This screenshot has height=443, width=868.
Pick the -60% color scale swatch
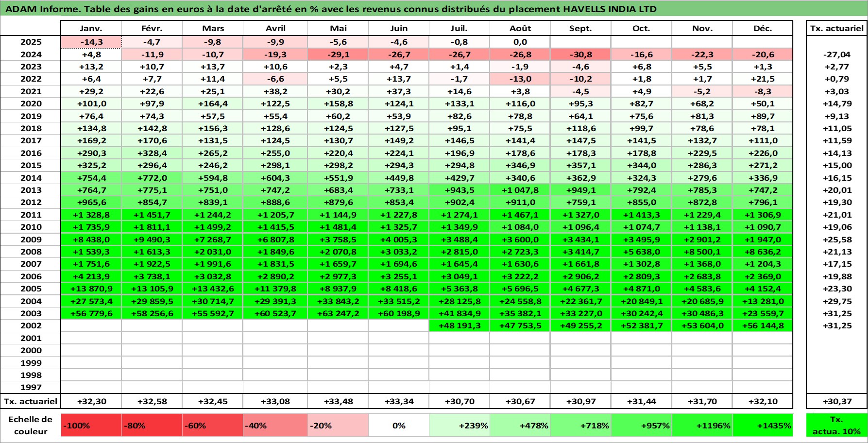pos(212,426)
